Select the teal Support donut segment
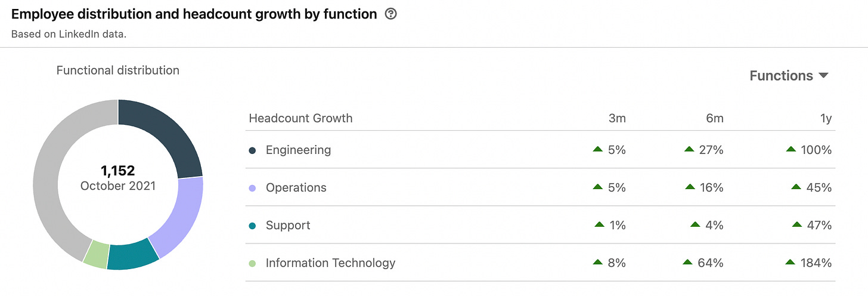The image size is (868, 296). [x=133, y=257]
